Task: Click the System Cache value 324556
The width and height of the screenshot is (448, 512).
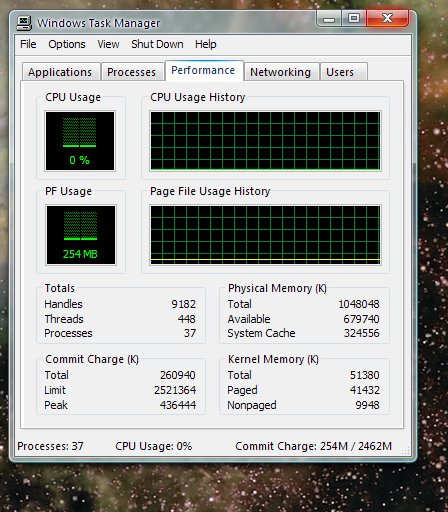Action: pos(362,333)
